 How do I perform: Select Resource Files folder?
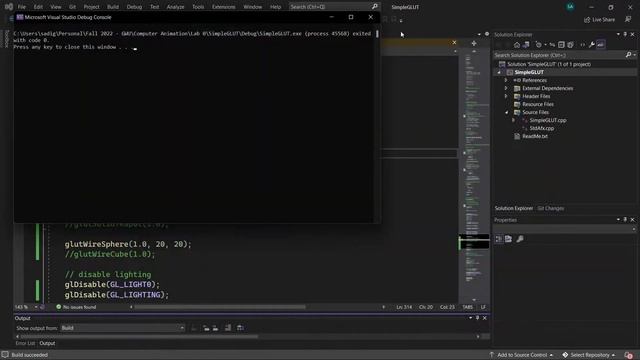[x=538, y=104]
